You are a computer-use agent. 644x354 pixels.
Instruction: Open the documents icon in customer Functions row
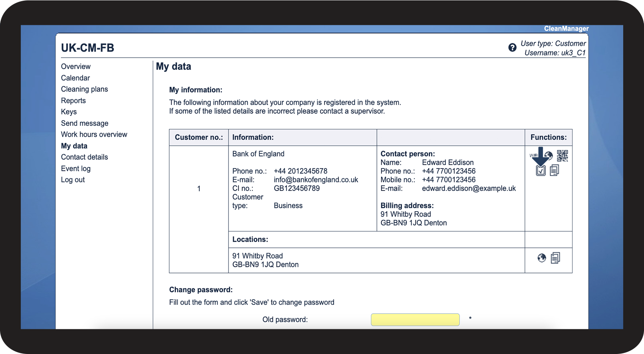554,170
